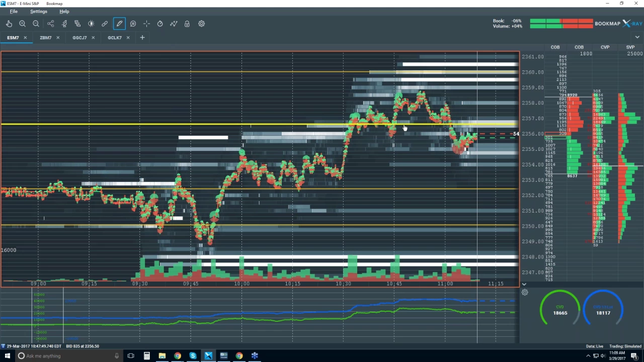Open Calculator from the taskbar
The height and width of the screenshot is (362, 644).
146,356
